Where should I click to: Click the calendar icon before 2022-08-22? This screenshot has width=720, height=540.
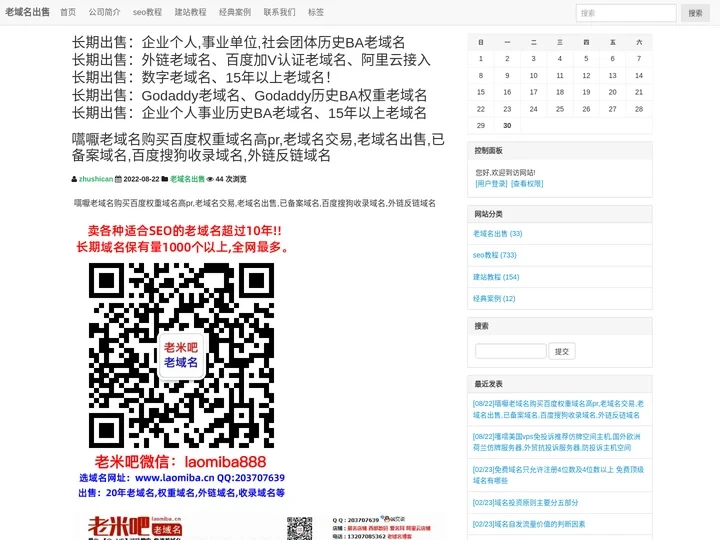pyautogui.click(x=118, y=179)
